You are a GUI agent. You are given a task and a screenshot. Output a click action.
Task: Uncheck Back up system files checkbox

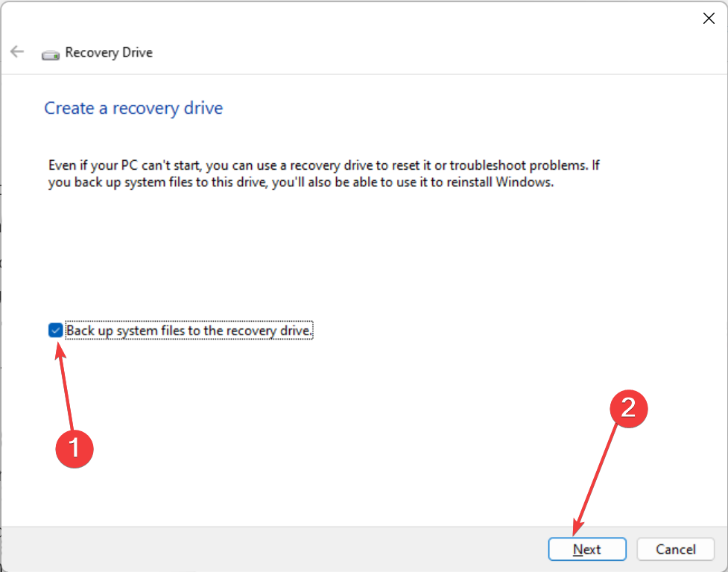(55, 330)
